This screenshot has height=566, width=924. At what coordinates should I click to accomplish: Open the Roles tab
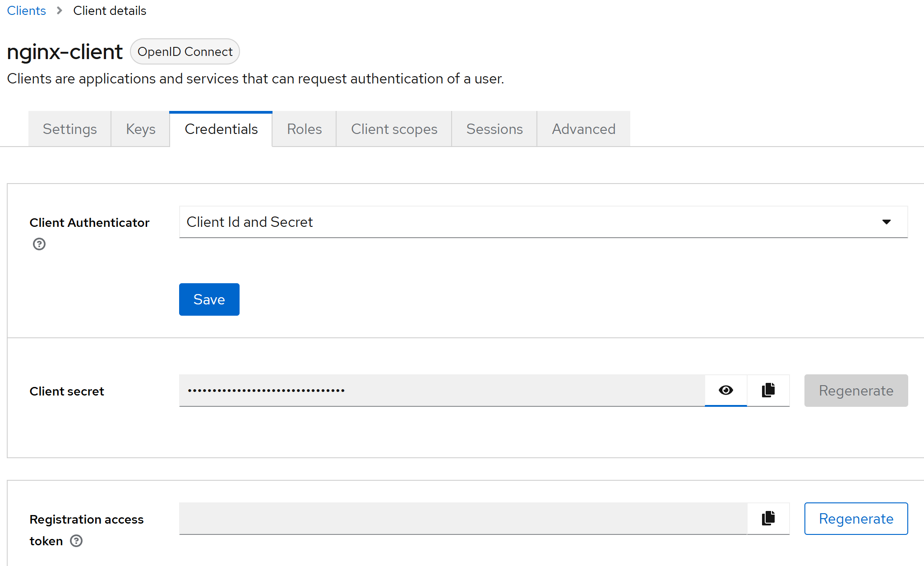(x=304, y=129)
